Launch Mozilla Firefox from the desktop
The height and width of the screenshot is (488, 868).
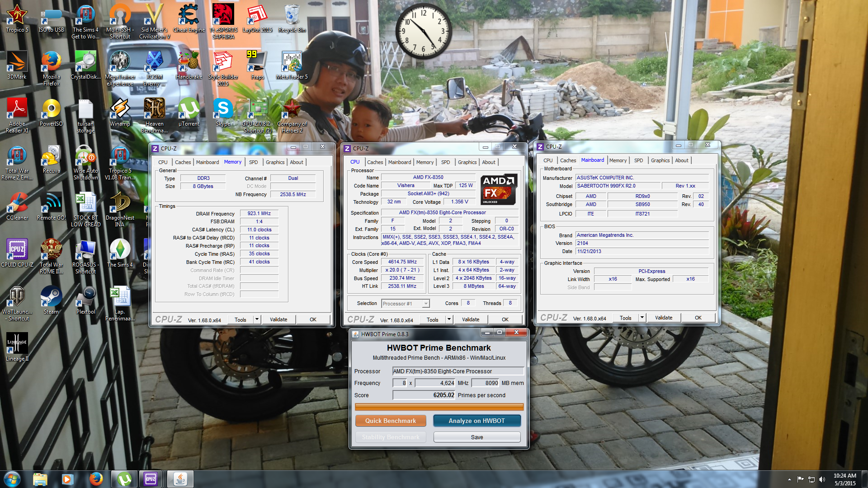coord(51,69)
